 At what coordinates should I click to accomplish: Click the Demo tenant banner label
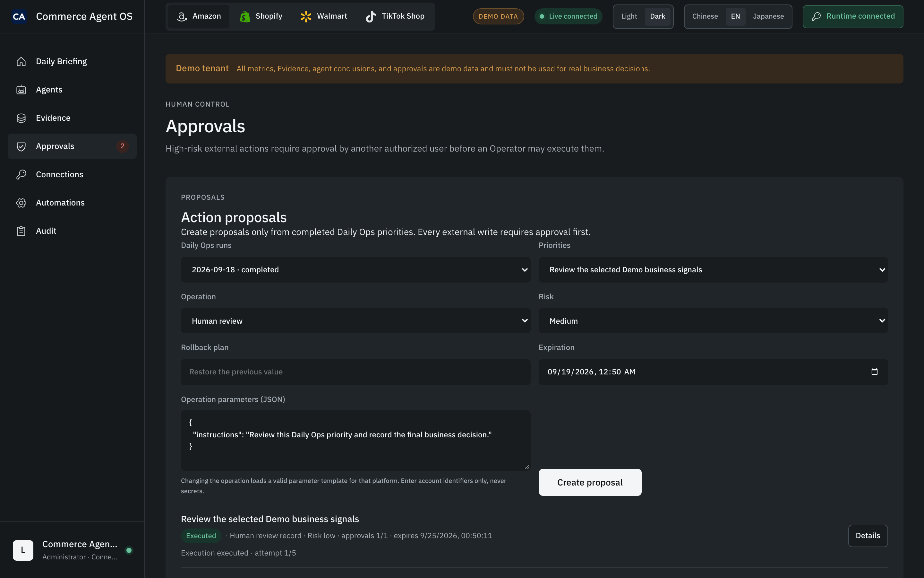tap(202, 68)
